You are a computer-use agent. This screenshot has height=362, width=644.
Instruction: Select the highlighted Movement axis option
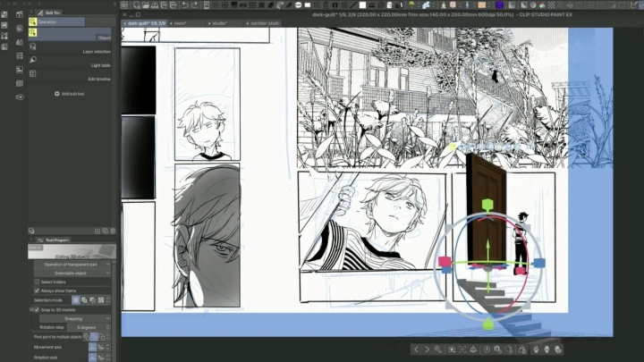(x=92, y=347)
